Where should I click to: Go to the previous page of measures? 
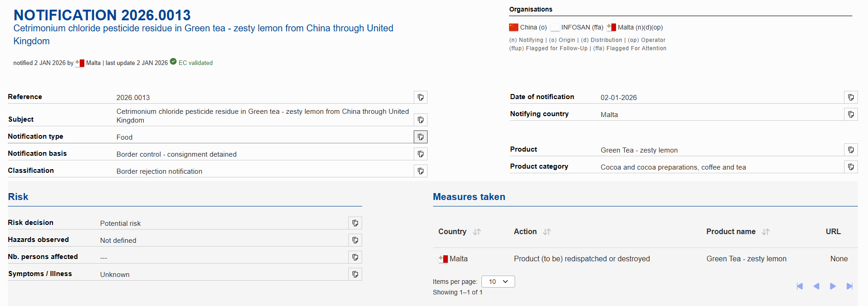coord(816,286)
